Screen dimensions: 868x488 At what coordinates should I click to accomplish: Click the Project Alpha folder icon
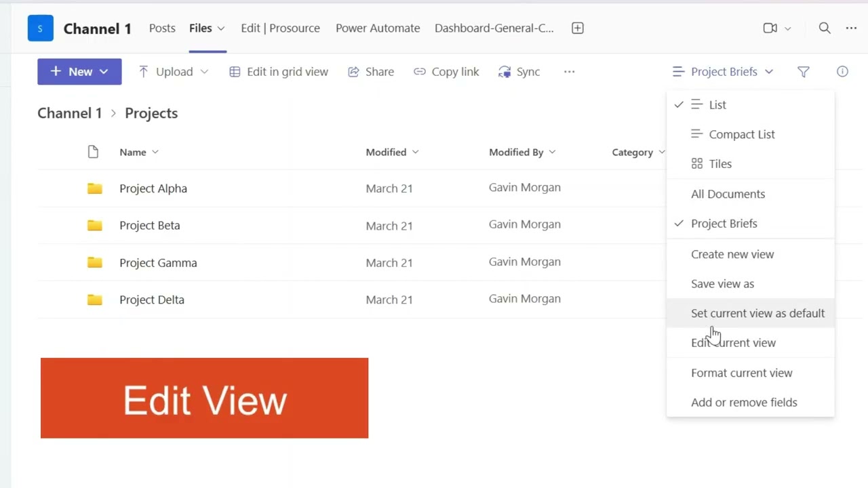click(x=95, y=188)
